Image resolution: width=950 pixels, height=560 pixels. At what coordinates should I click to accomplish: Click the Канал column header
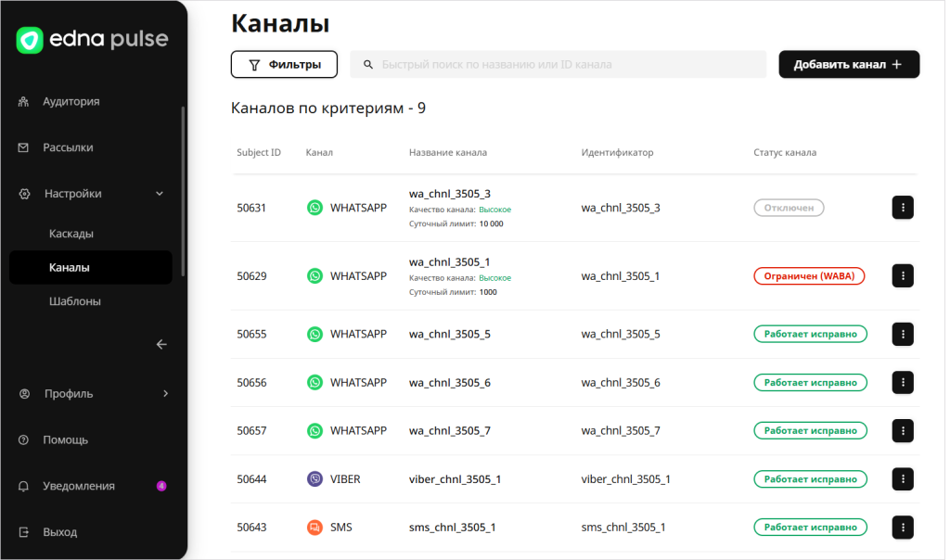[319, 153]
